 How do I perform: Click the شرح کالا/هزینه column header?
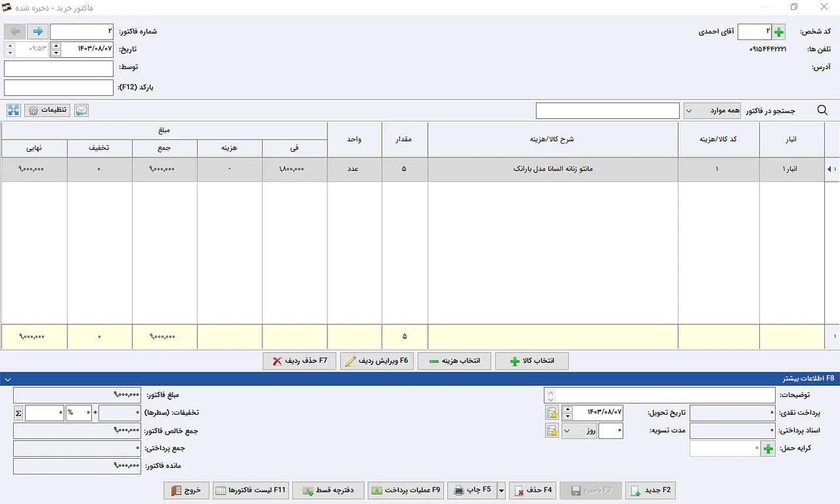click(553, 139)
